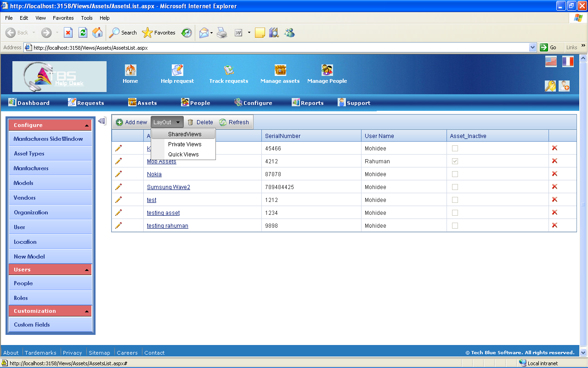The height and width of the screenshot is (368, 588).
Task: Collapse the Customization sidebar section arrow
Action: 87,311
